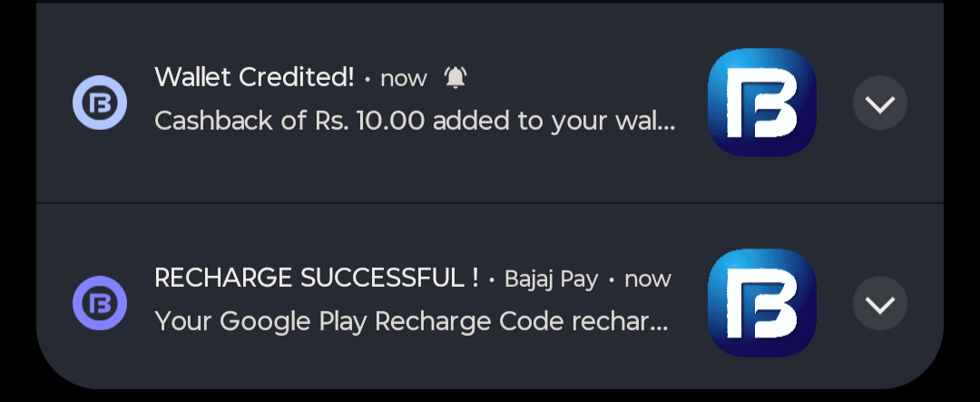
Task: Click the Bajaj Pay app name label
Action: pos(551,279)
